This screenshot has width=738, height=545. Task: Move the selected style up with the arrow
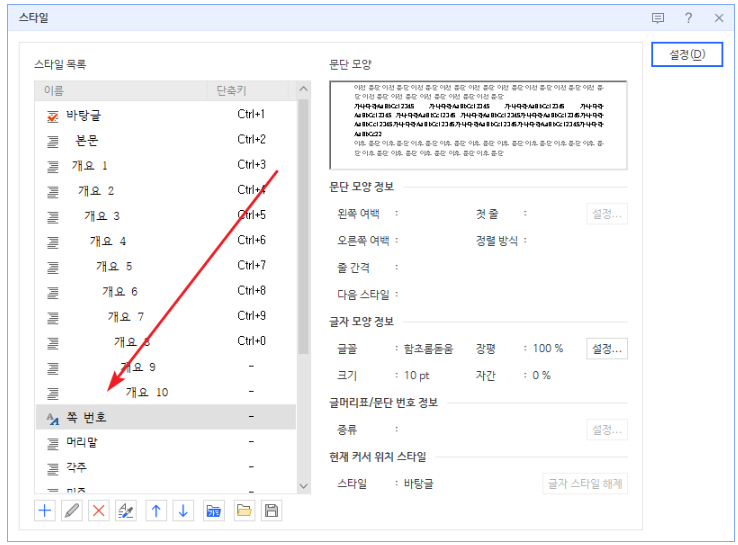pyautogui.click(x=156, y=511)
